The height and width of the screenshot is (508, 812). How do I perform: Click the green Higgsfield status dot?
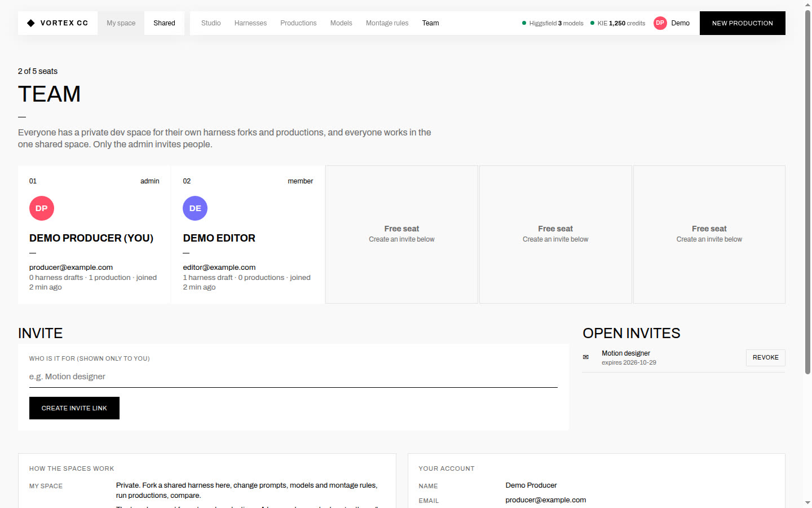coord(524,23)
